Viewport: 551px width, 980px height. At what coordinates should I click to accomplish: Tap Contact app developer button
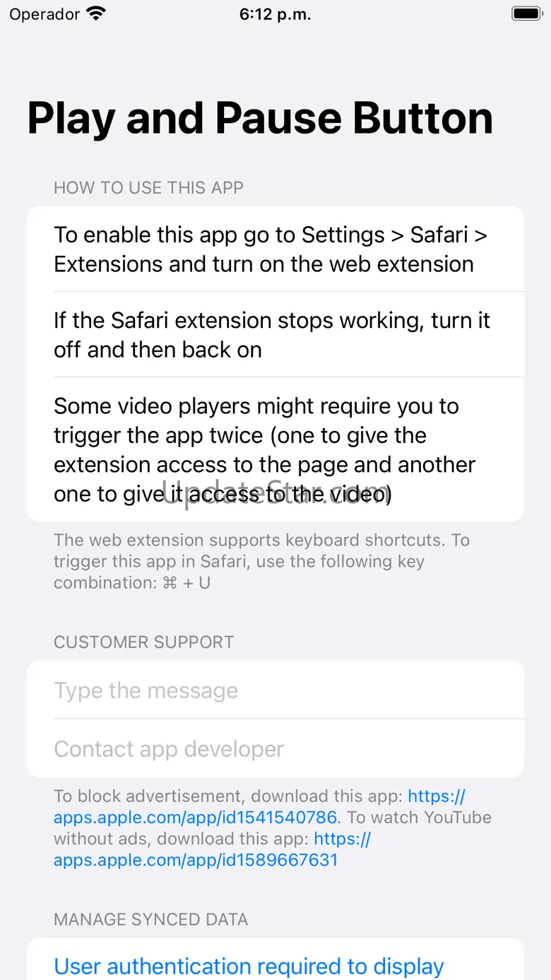(x=275, y=748)
